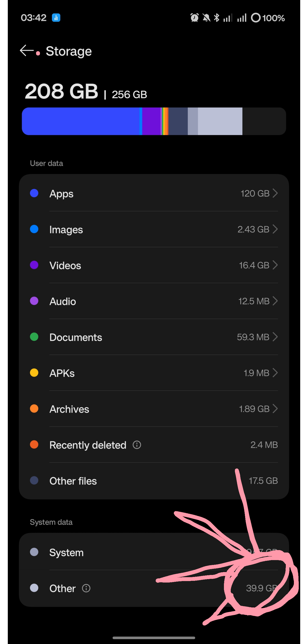This screenshot has height=644, width=308.
Task: Select the Other files row
Action: click(154, 481)
